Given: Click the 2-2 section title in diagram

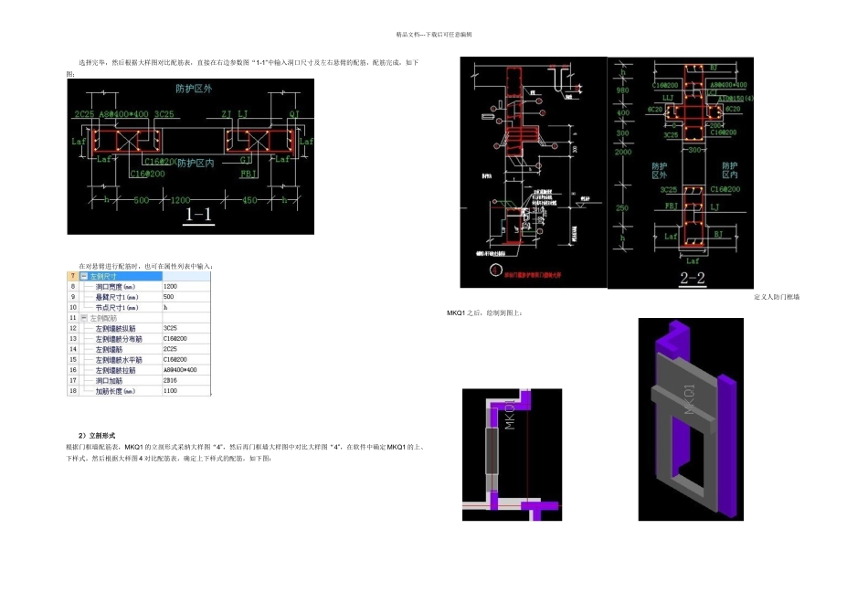Looking at the screenshot, I should click(694, 277).
